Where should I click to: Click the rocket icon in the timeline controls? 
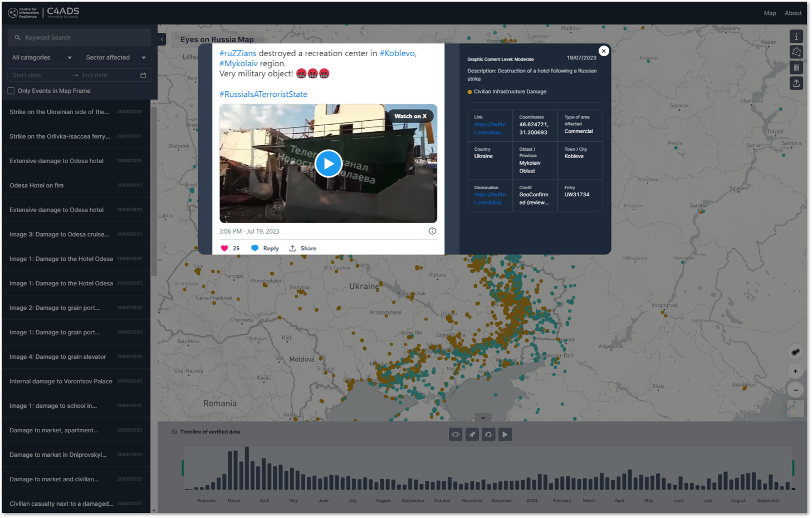point(472,435)
